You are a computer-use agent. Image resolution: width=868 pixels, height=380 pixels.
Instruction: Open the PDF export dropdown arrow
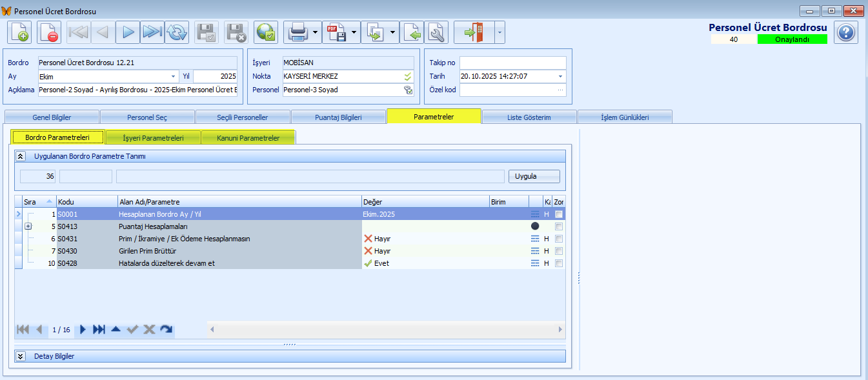click(x=354, y=32)
